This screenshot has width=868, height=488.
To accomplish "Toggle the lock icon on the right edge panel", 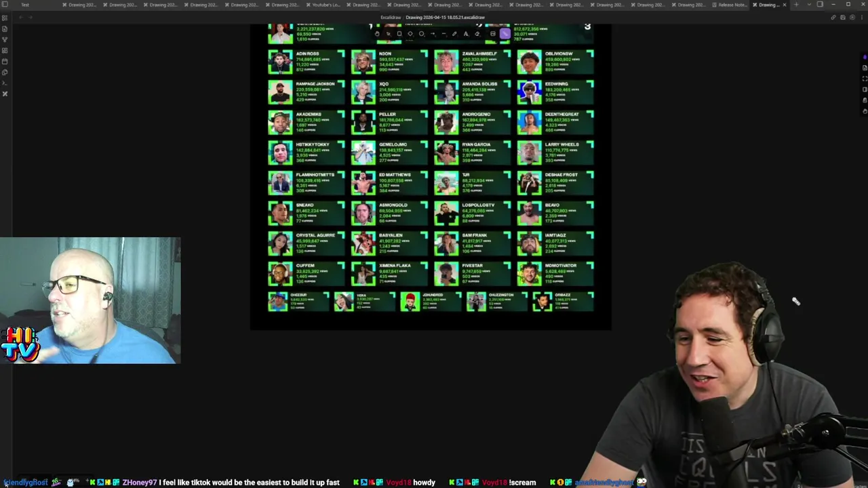I will pyautogui.click(x=865, y=100).
